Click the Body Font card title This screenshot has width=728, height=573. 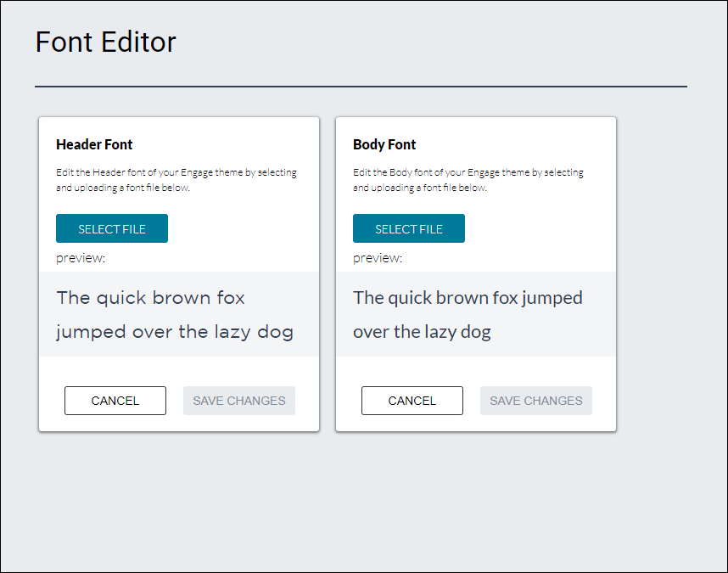[382, 144]
